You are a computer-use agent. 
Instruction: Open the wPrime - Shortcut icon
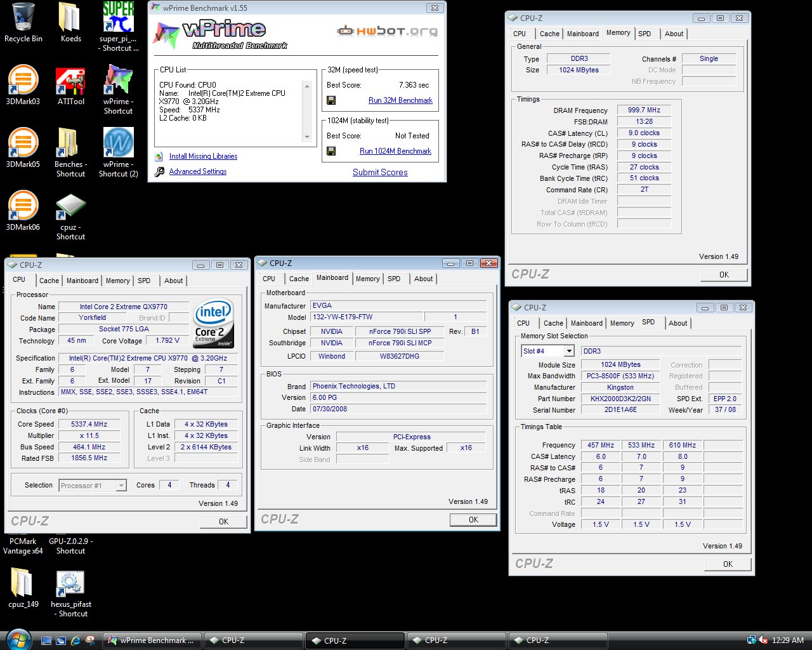pos(118,90)
